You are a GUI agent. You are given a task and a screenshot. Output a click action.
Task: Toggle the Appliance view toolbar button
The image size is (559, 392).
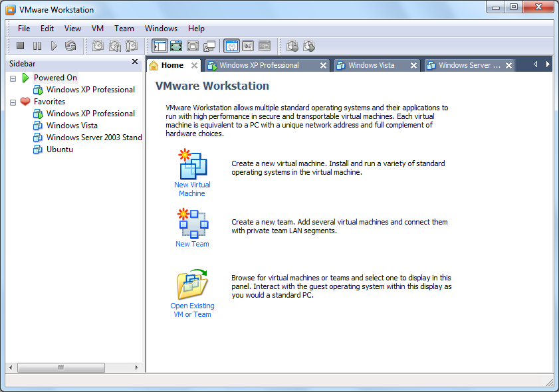[x=248, y=46]
